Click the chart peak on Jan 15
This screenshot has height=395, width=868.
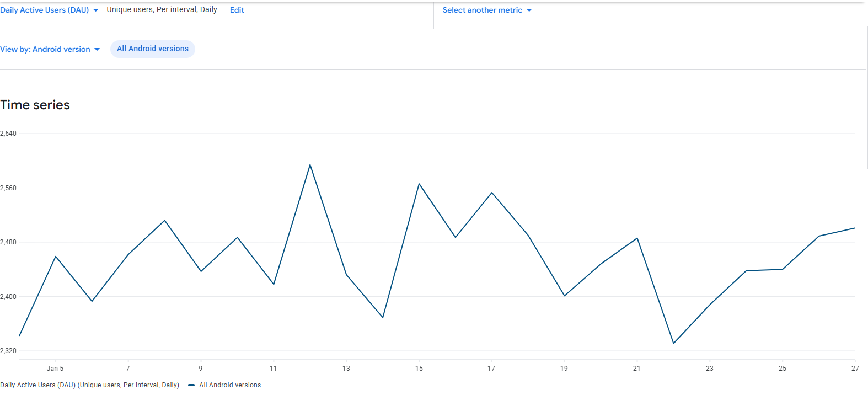point(419,184)
